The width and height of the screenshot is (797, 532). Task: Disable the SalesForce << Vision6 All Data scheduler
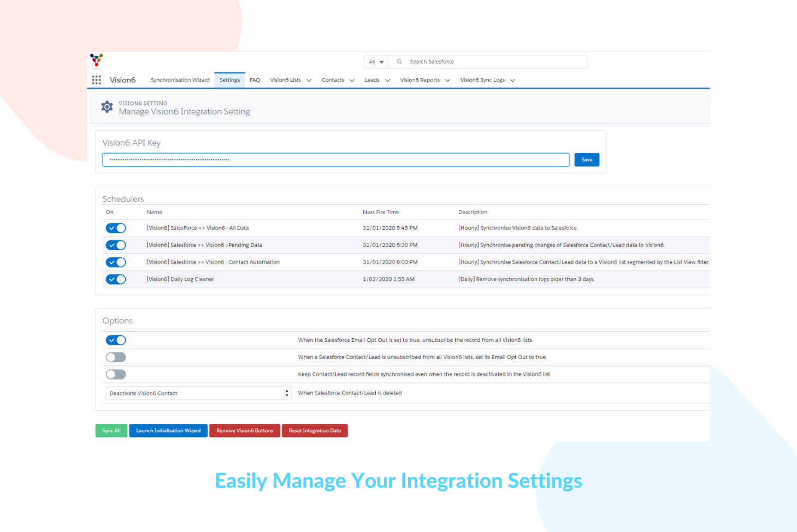point(115,228)
